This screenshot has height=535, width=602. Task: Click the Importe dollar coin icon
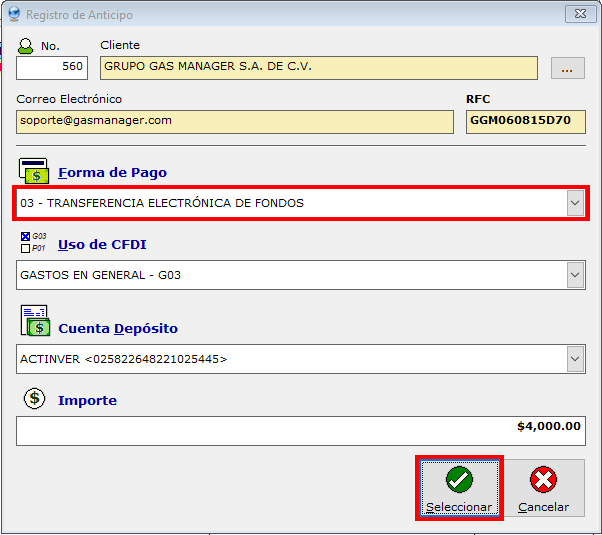(34, 399)
